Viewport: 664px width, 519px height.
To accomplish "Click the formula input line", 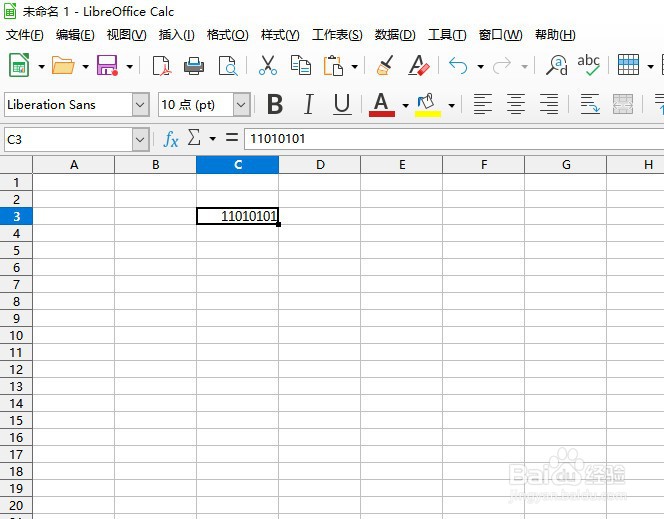I will tap(454, 138).
